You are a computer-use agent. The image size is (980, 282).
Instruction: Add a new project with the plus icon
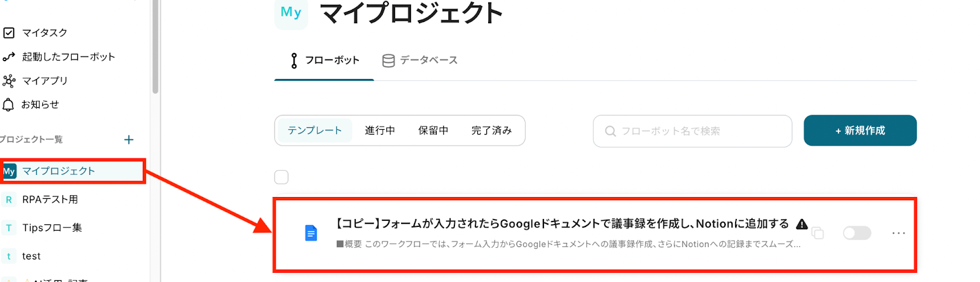tap(129, 139)
